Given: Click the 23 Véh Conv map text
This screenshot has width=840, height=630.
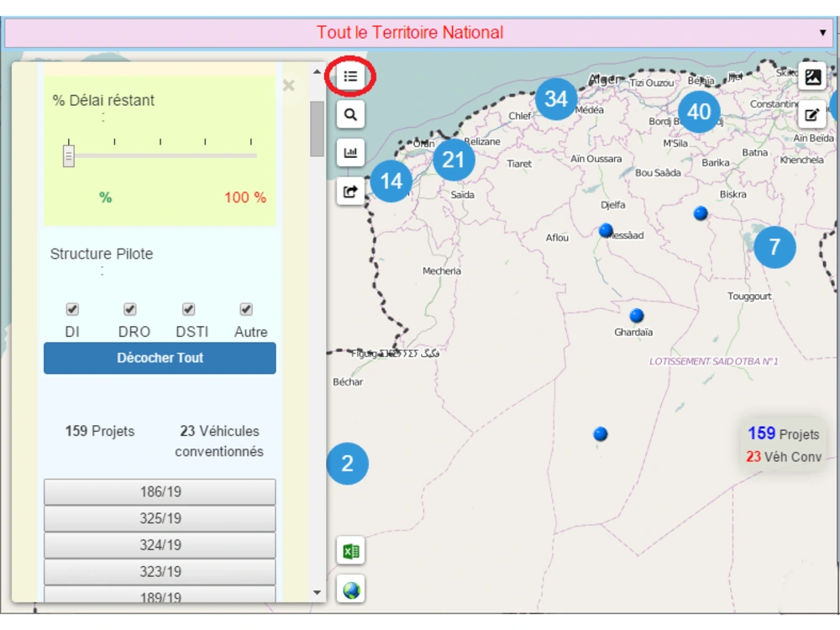Looking at the screenshot, I should tap(783, 457).
